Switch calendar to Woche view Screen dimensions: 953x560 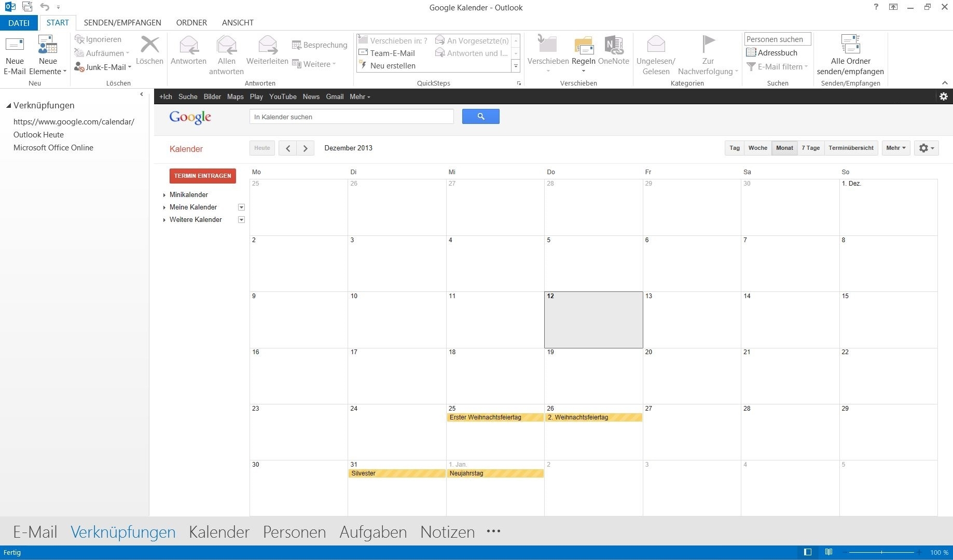click(x=758, y=148)
